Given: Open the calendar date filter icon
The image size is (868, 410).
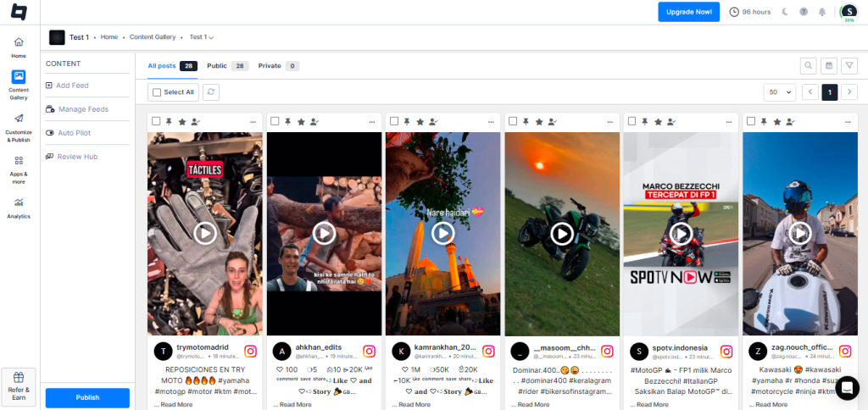Looking at the screenshot, I should tap(829, 66).
